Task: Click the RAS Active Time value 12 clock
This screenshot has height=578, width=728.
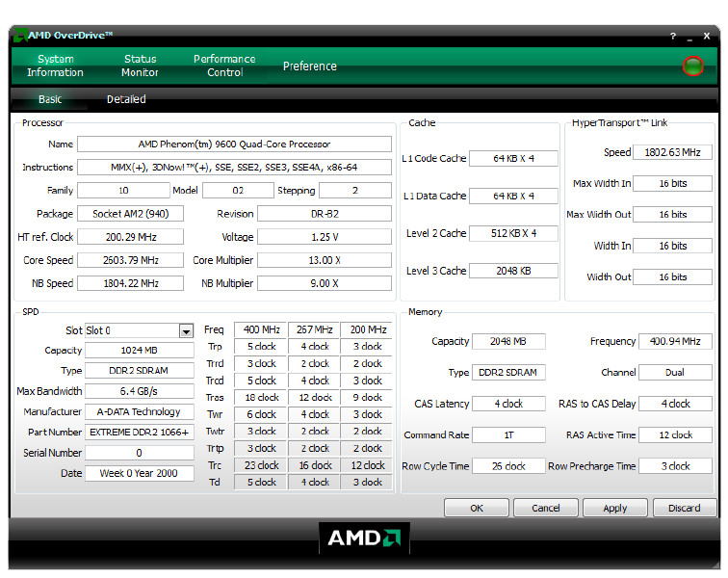Action: pyautogui.click(x=675, y=435)
